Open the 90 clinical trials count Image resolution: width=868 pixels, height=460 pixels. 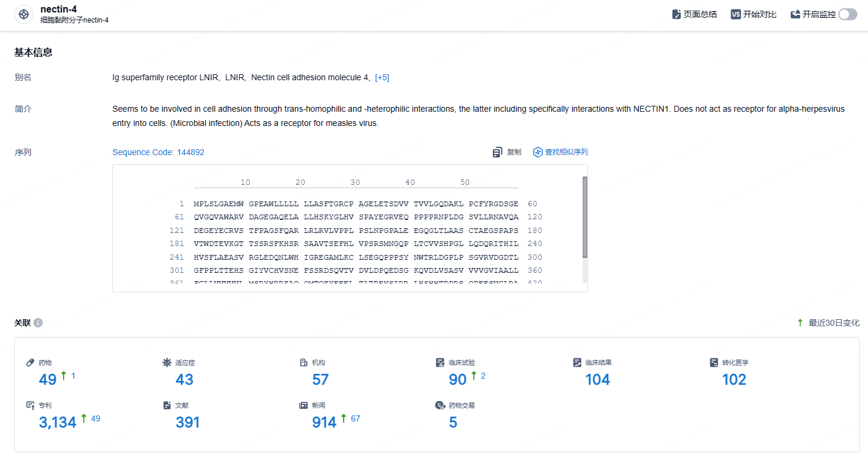tap(458, 380)
